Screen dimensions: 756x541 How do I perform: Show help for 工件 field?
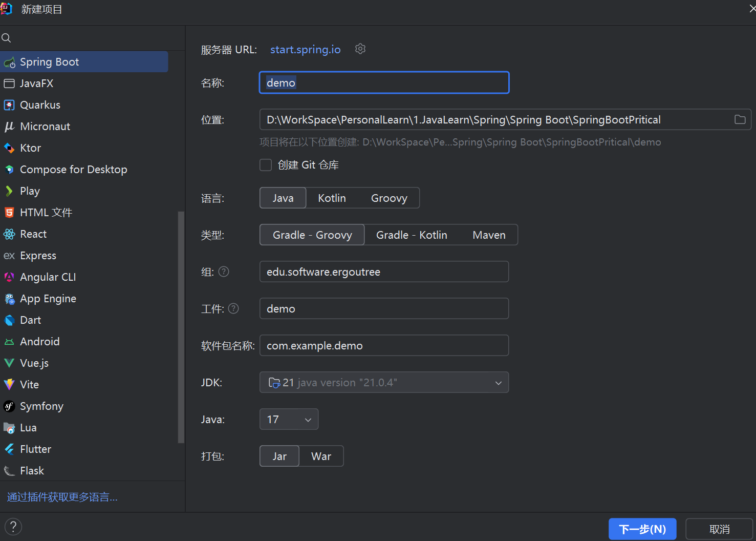point(233,308)
